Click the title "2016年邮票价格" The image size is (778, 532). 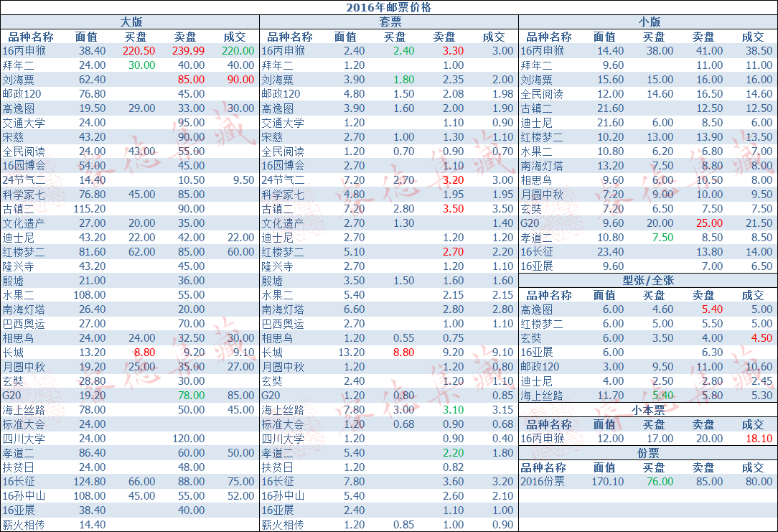[388, 7]
